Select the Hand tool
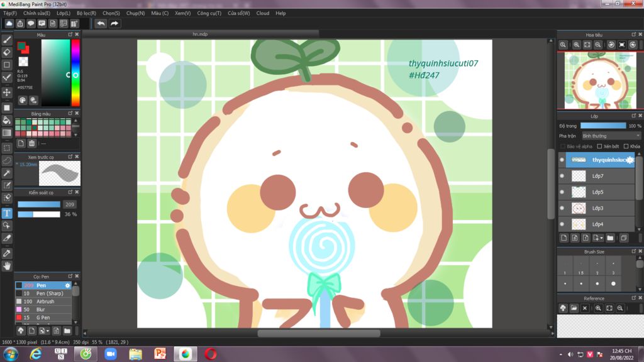The width and height of the screenshot is (644, 362). (x=6, y=266)
